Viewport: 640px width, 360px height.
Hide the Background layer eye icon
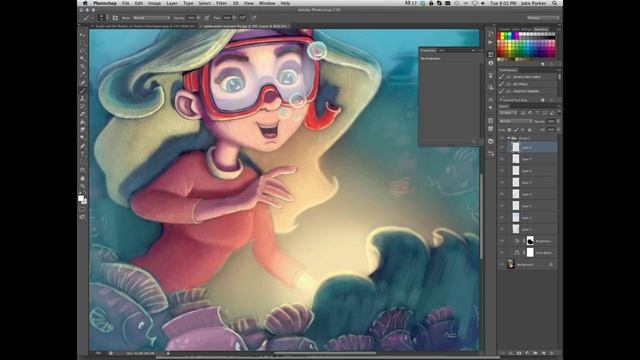tap(502, 264)
